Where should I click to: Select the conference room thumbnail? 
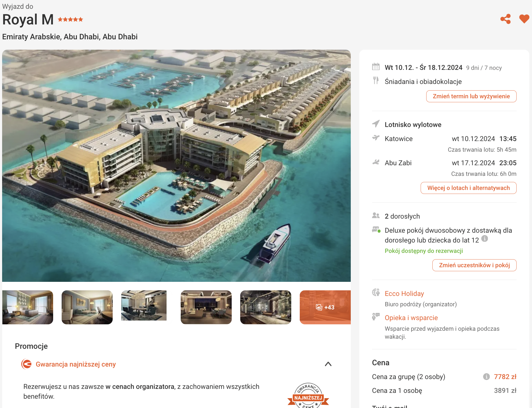click(x=144, y=306)
